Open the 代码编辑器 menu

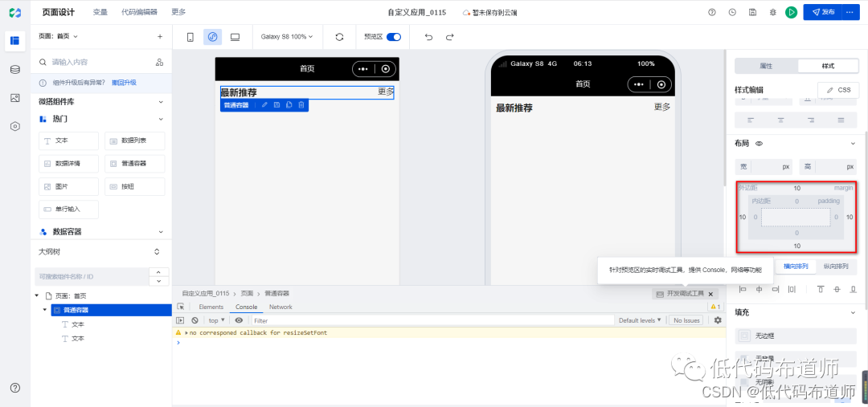(x=139, y=12)
